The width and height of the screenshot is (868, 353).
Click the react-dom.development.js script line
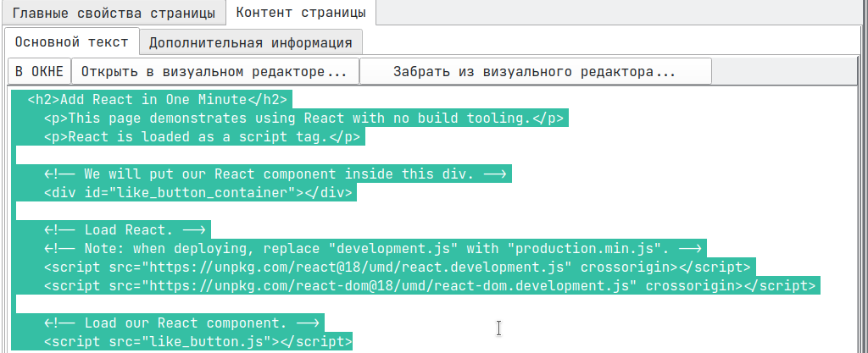(x=430, y=285)
